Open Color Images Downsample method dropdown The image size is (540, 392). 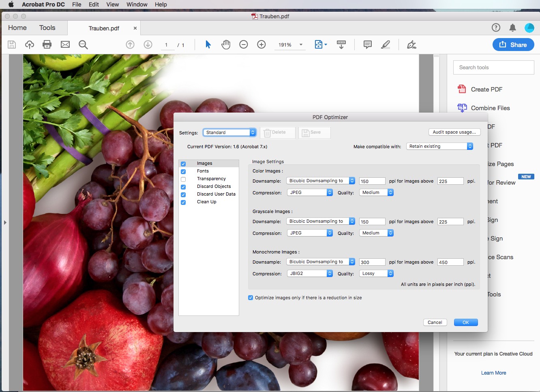321,181
